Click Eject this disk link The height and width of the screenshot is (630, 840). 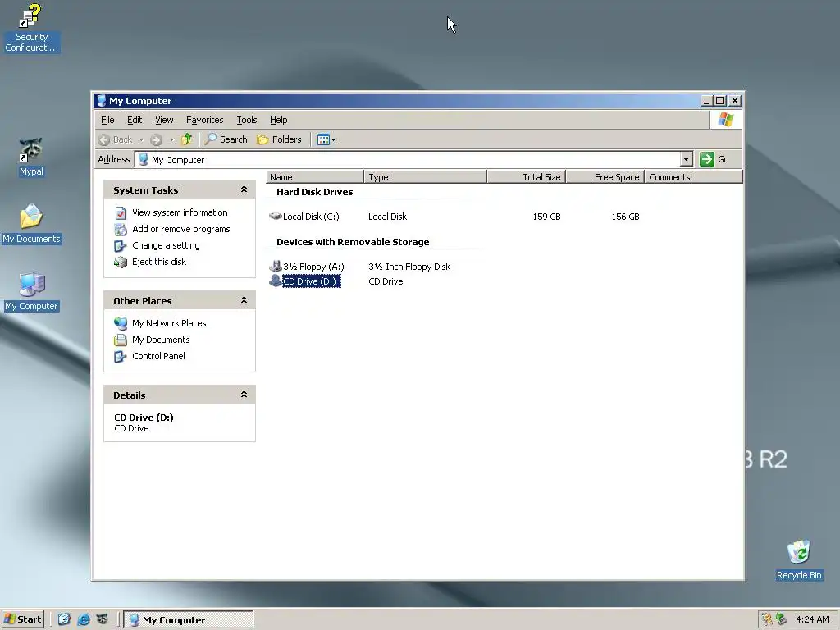[x=159, y=262]
